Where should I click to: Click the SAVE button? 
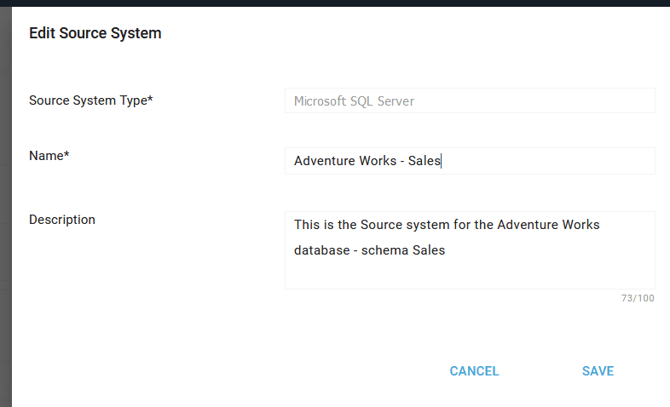click(x=598, y=371)
